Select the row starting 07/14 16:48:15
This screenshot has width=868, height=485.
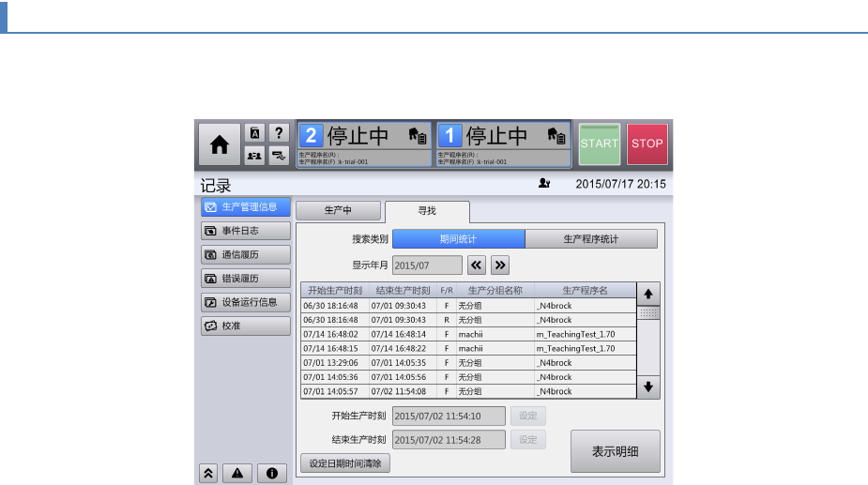coord(469,349)
